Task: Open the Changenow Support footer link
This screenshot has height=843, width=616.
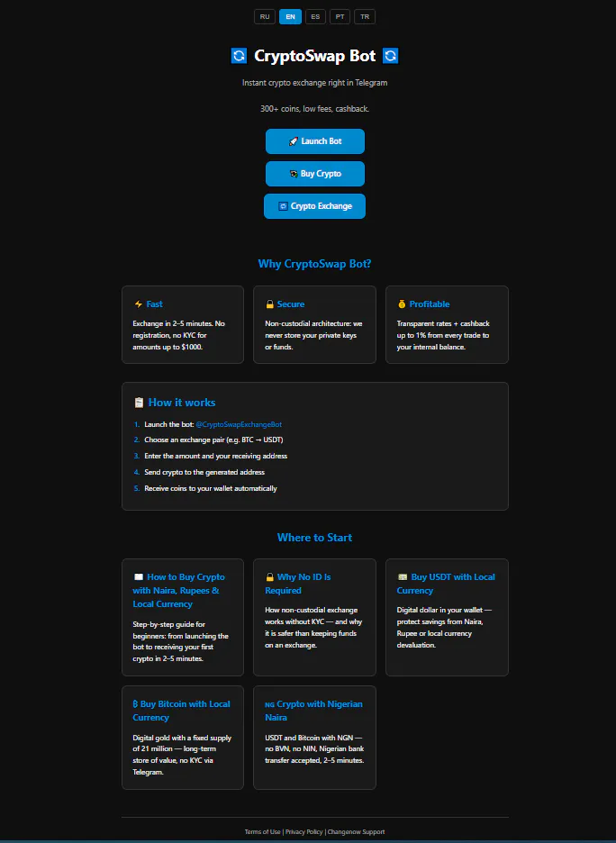Action: point(357,831)
